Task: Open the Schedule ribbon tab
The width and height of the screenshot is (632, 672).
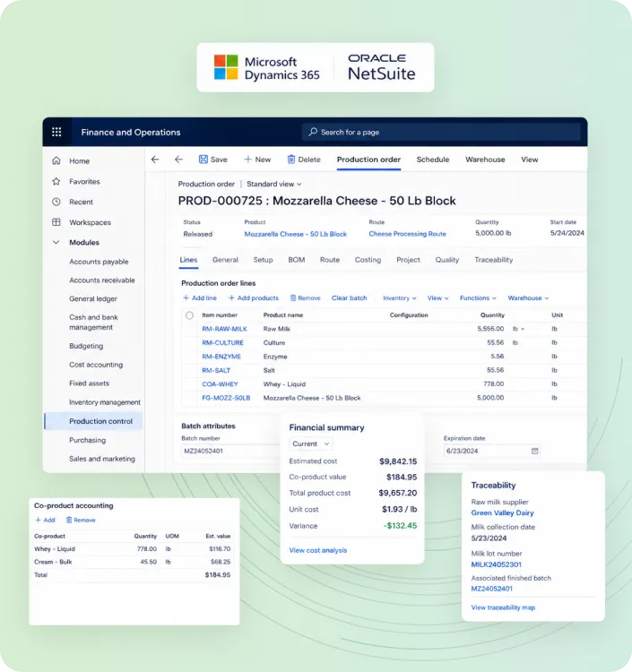Action: (433, 159)
